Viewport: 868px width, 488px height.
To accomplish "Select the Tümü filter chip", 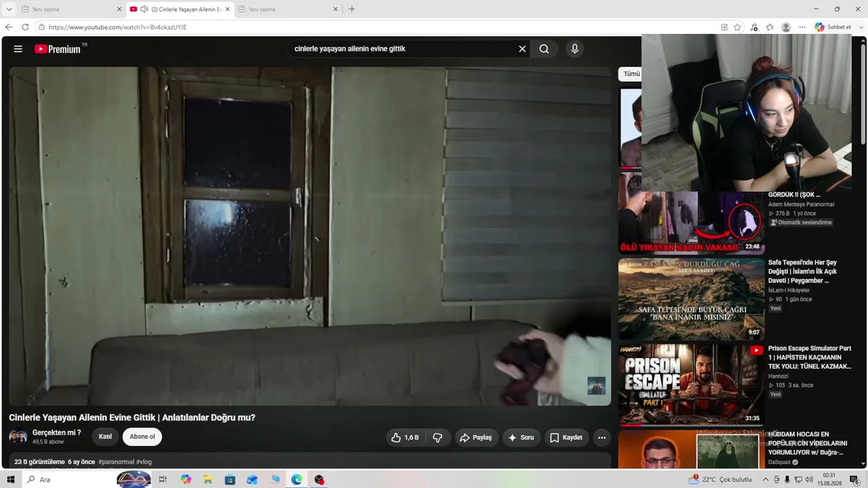I will [631, 74].
